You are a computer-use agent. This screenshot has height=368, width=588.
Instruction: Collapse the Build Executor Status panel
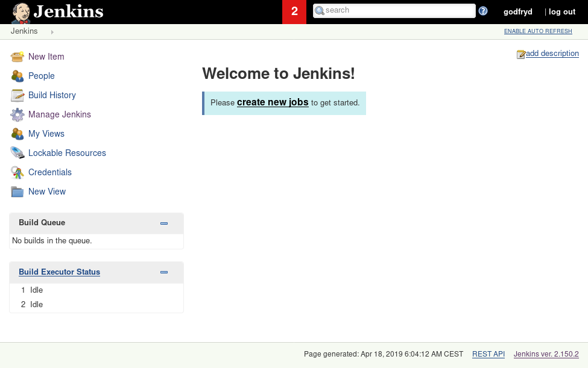[x=164, y=272]
